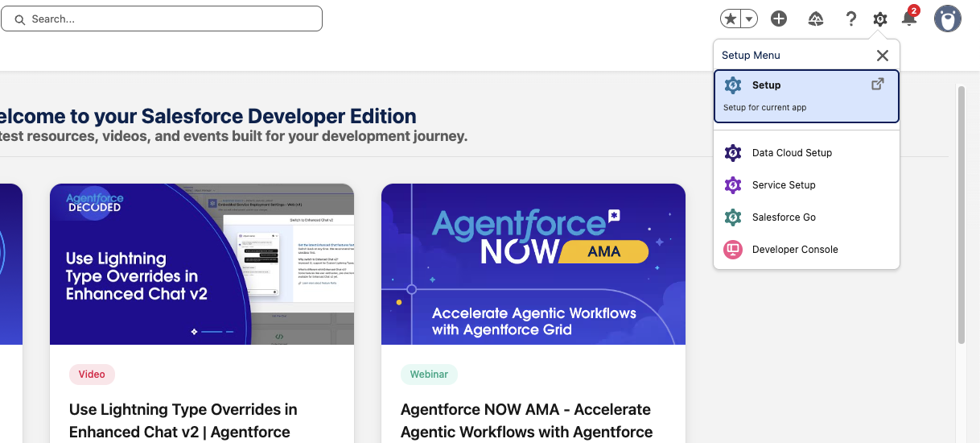Expand the favorites list dropdown arrow
980x443 pixels.
[749, 19]
